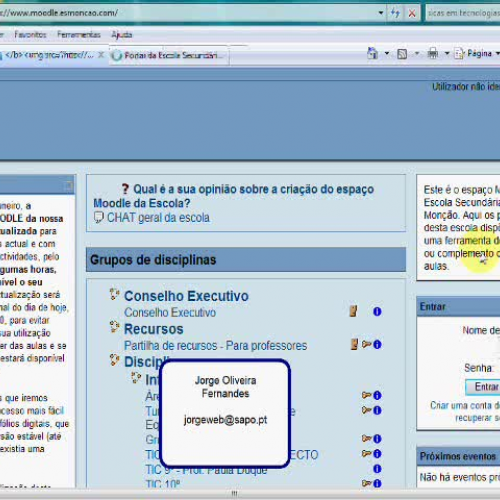Open the TIC 10º course link

point(163,484)
